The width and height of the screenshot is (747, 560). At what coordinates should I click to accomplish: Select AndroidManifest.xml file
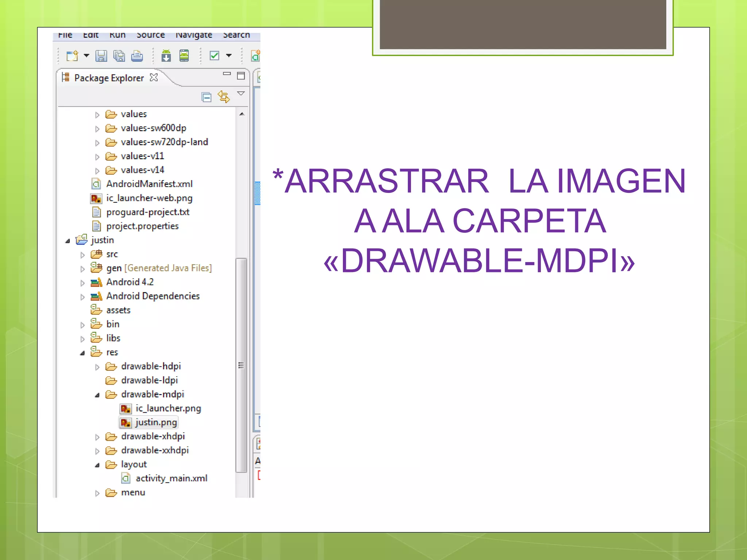click(x=149, y=184)
